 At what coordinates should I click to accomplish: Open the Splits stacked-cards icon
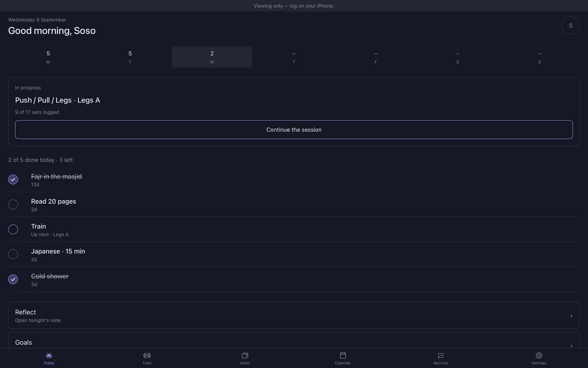[x=245, y=355]
